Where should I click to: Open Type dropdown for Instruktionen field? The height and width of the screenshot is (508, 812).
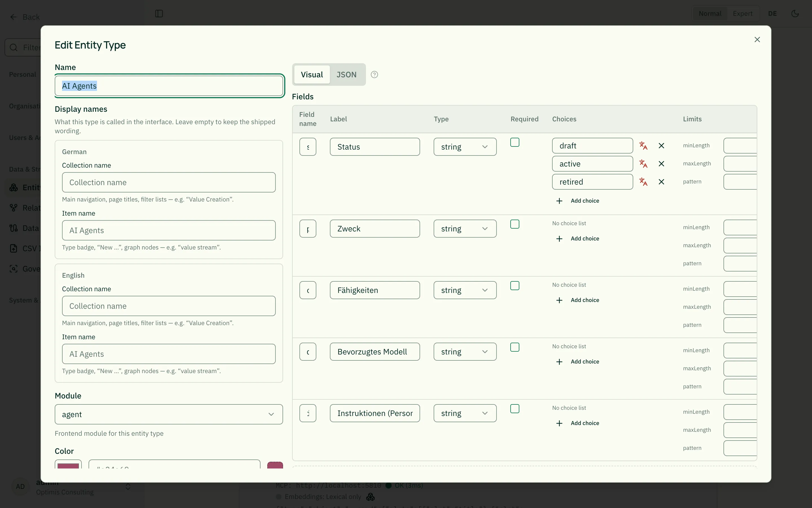[465, 413]
